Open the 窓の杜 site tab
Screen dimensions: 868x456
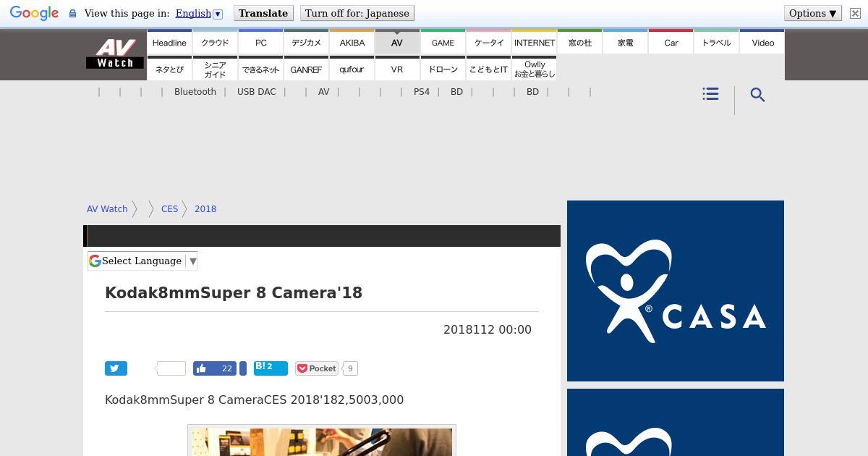click(580, 43)
